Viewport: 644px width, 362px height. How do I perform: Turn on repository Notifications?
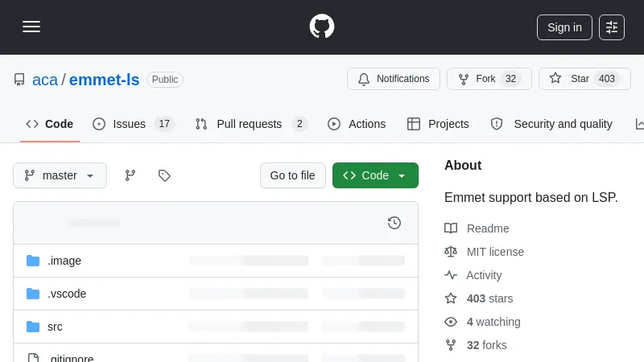394,79
